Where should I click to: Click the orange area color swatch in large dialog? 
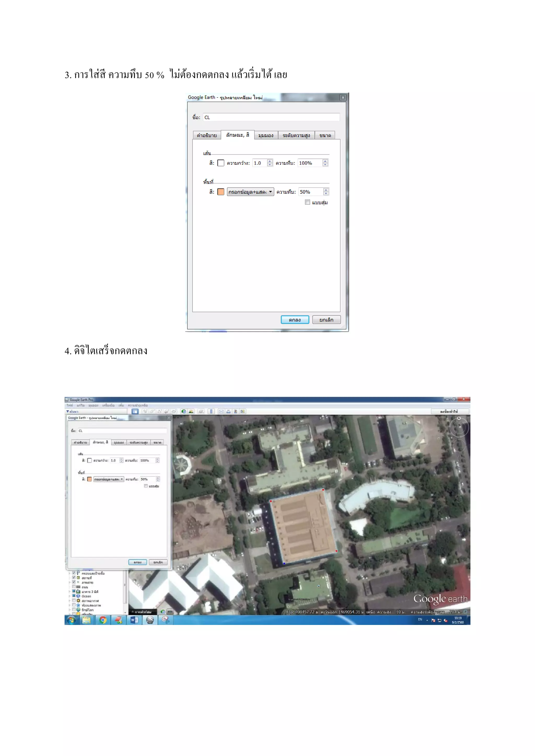221,192
